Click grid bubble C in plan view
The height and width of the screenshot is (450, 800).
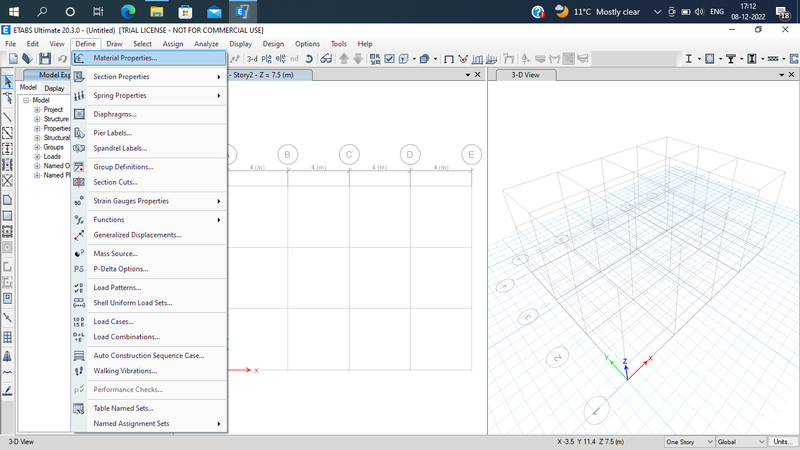[x=349, y=155]
